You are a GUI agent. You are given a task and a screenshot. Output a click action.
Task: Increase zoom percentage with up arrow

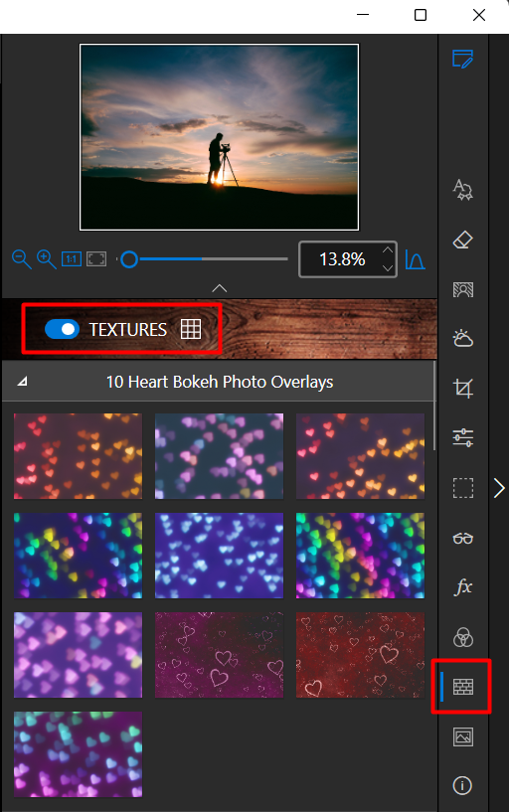(388, 250)
